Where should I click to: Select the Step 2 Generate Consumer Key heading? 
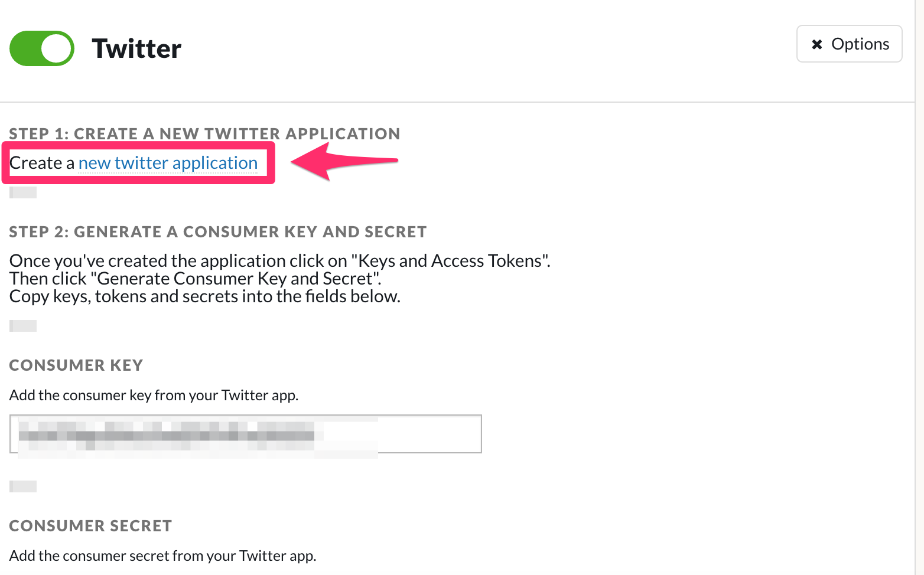[217, 232]
